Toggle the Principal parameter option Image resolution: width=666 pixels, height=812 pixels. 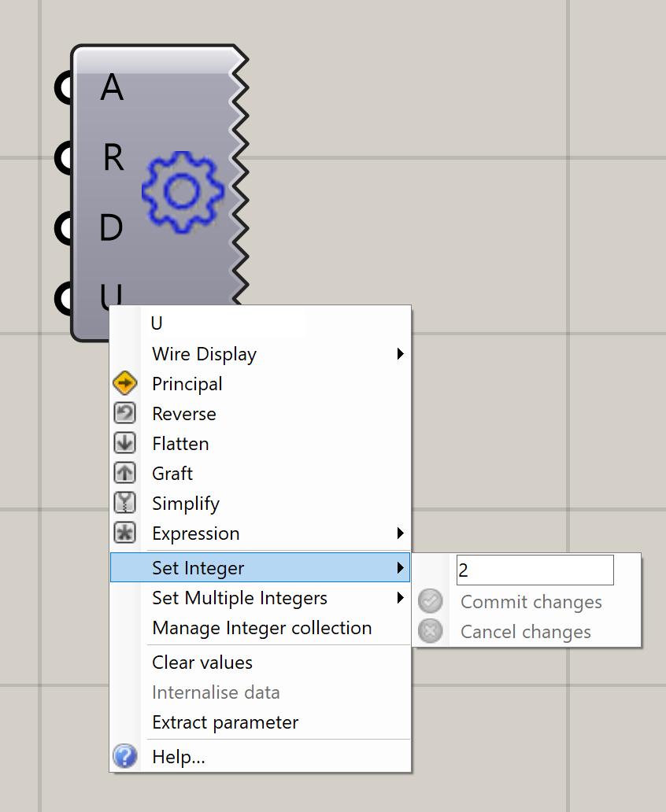187,384
